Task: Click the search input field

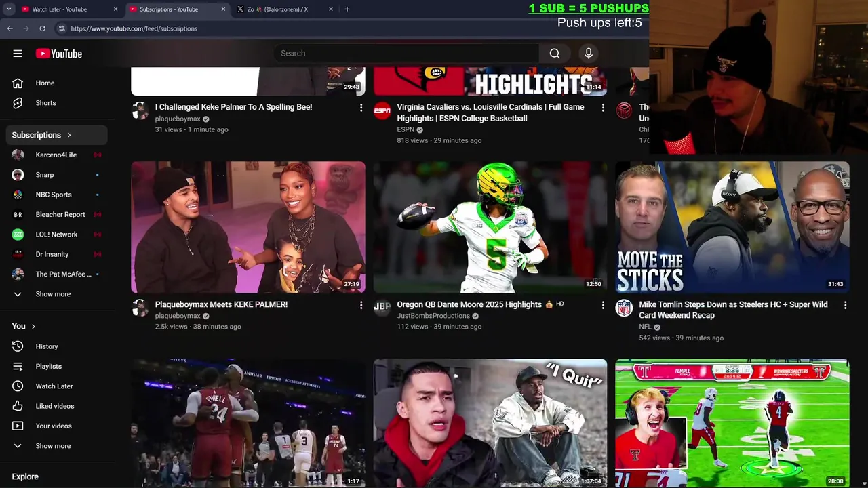Action: pyautogui.click(x=406, y=54)
